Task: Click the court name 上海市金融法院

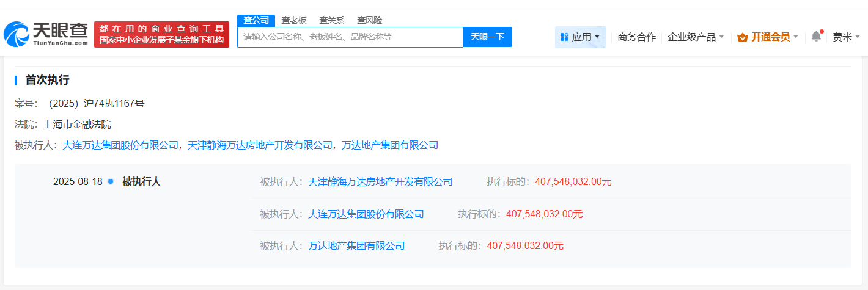Action: coord(77,125)
